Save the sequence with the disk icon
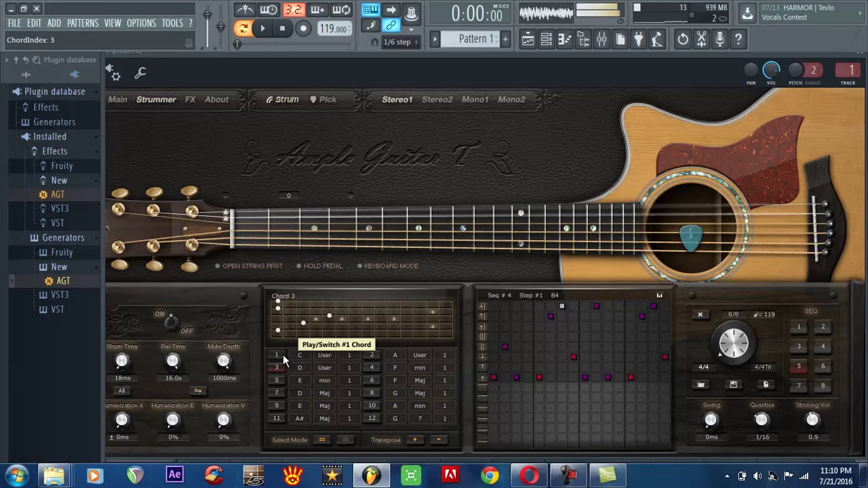868x488 pixels. point(733,385)
